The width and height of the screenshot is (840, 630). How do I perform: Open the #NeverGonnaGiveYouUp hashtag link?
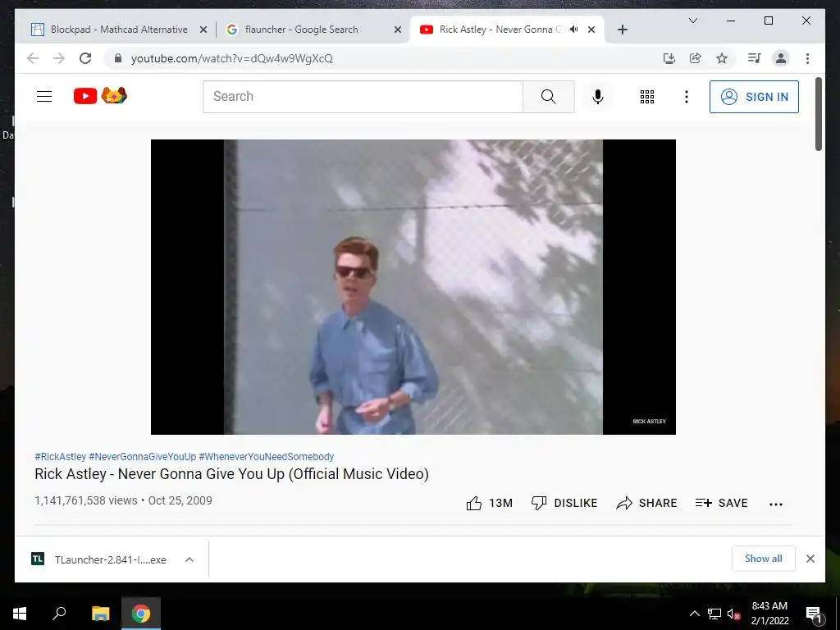[143, 456]
